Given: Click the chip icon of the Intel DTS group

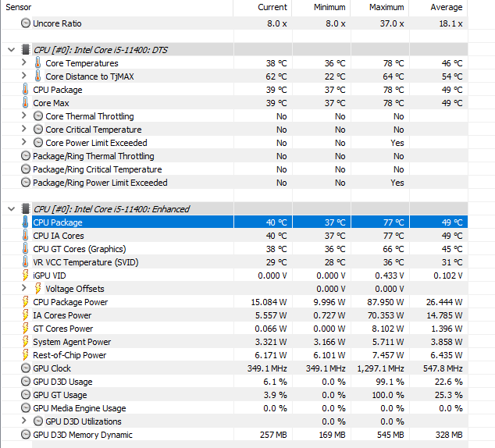Looking at the screenshot, I should 27,50.
